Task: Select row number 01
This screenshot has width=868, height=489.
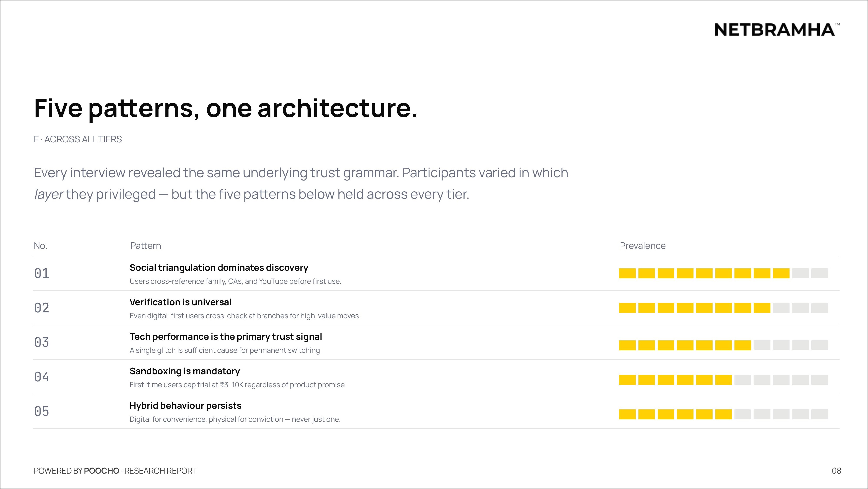Action: pos(41,274)
